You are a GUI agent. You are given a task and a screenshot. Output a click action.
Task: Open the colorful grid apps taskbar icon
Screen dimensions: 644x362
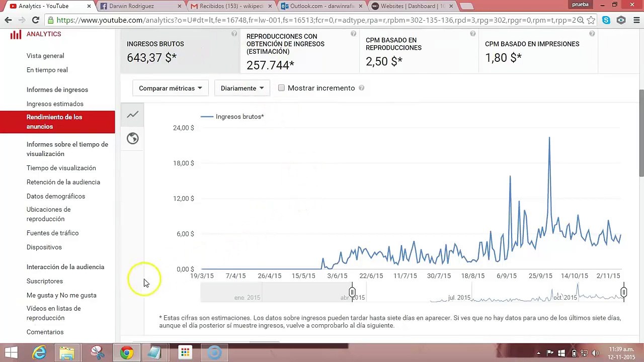pos(185,353)
